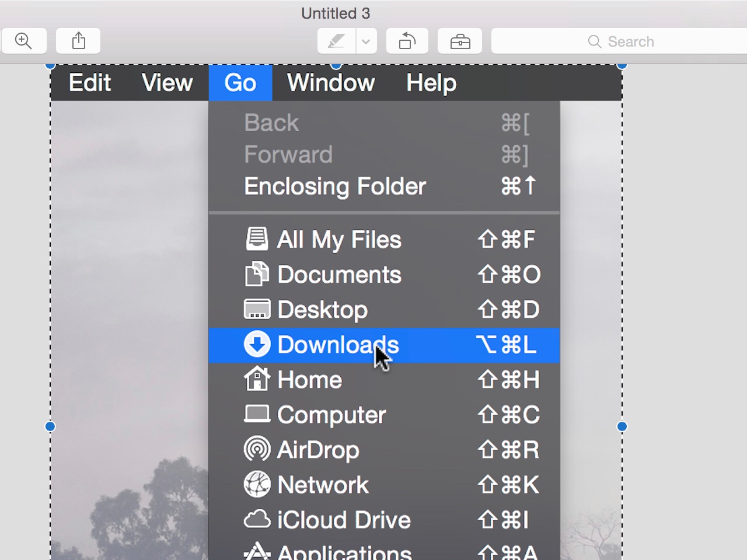The height and width of the screenshot is (560, 747).
Task: Expand the highlight color dropdown arrow
Action: click(366, 41)
